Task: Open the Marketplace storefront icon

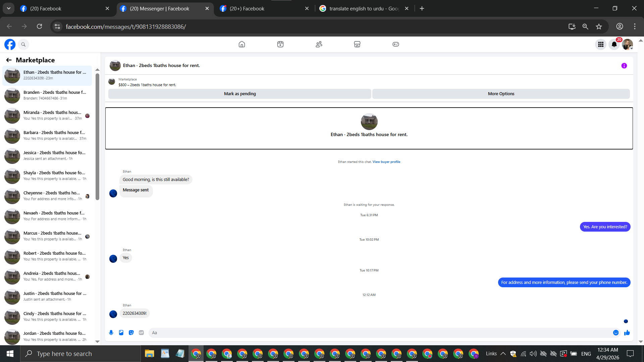Action: coord(357,44)
